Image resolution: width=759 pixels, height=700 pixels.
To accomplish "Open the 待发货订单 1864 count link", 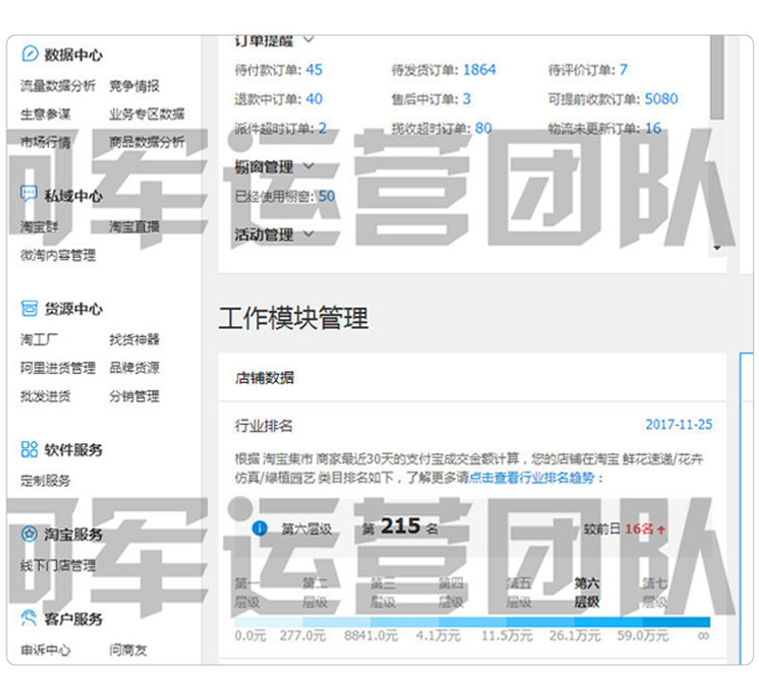I will (479, 69).
